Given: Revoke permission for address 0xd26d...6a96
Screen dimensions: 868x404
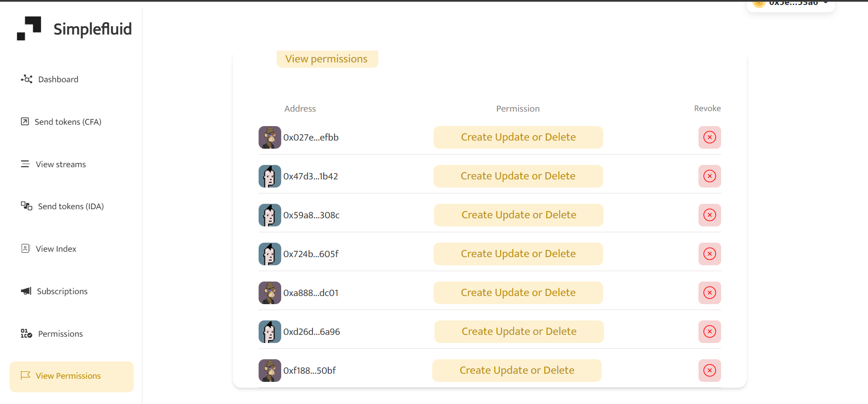Looking at the screenshot, I should 709,332.
